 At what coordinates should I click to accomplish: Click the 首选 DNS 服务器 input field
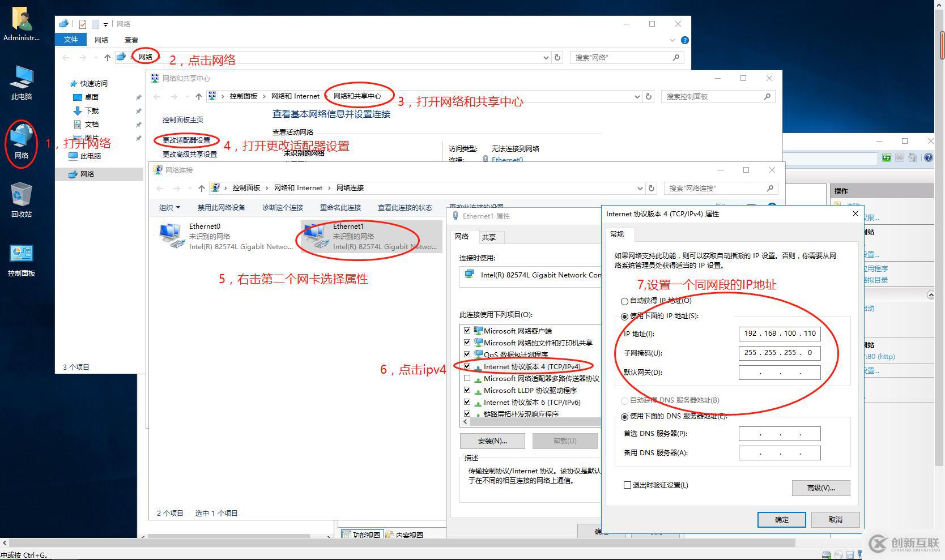780,434
